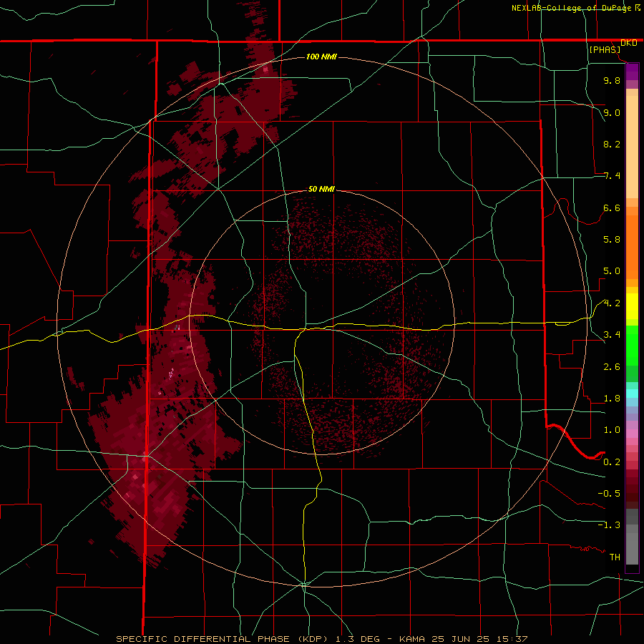Click the TH label on color scale
The image size is (644, 644).
[x=615, y=557]
